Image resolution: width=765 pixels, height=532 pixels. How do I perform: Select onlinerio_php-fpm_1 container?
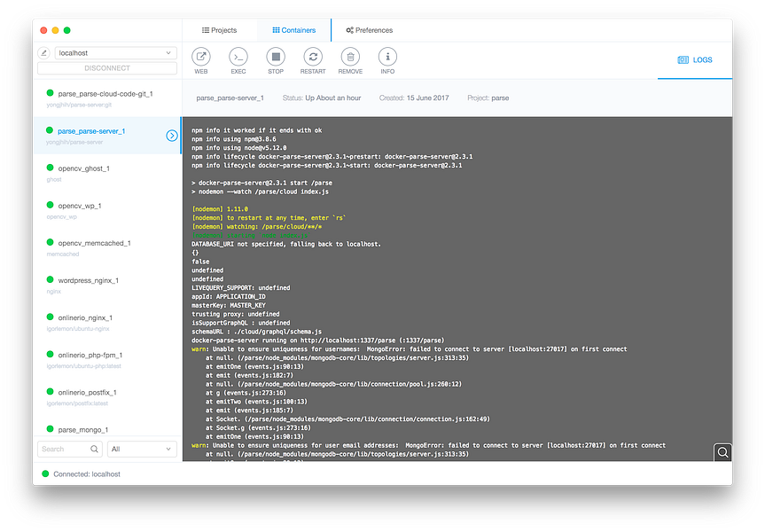(x=107, y=360)
